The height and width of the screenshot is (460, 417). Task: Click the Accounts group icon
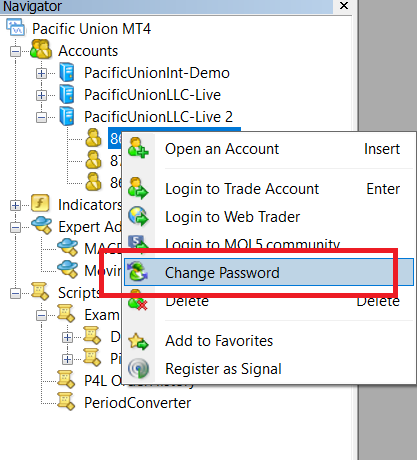pyautogui.click(x=41, y=49)
